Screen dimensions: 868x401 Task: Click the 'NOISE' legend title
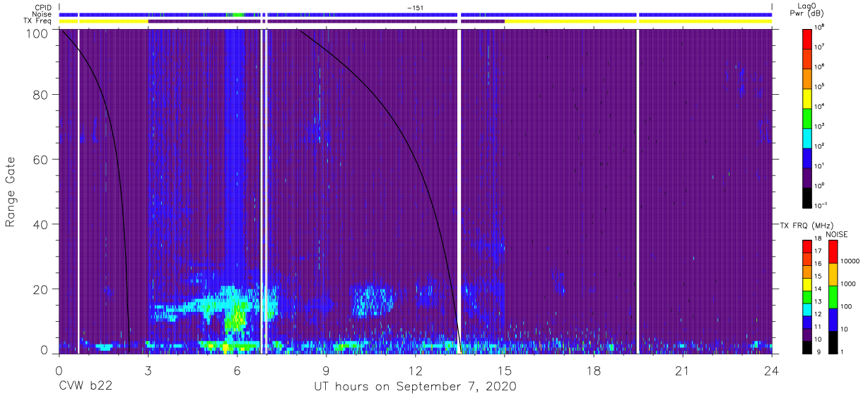837,233
